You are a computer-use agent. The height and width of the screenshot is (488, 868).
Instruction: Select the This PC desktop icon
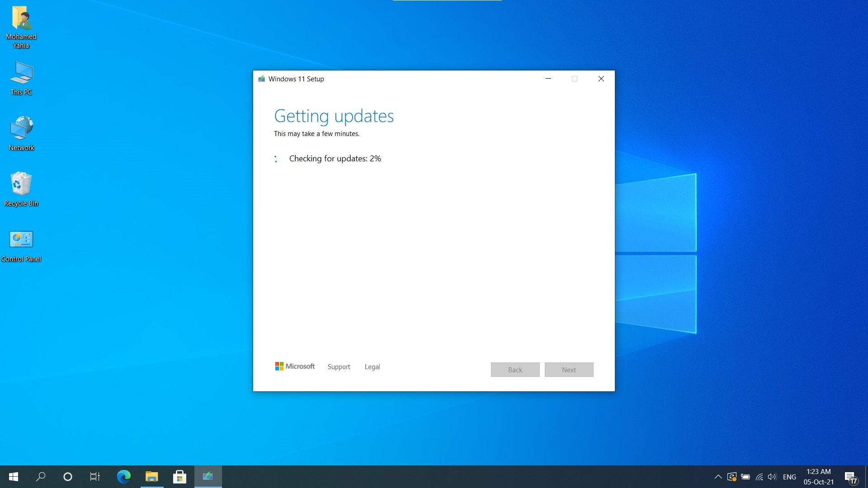pos(21,78)
